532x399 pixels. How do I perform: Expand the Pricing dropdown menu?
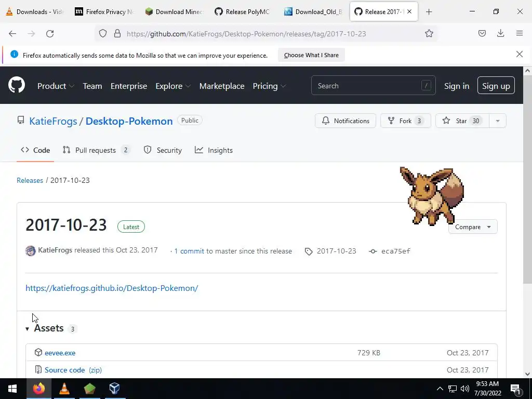[269, 86]
